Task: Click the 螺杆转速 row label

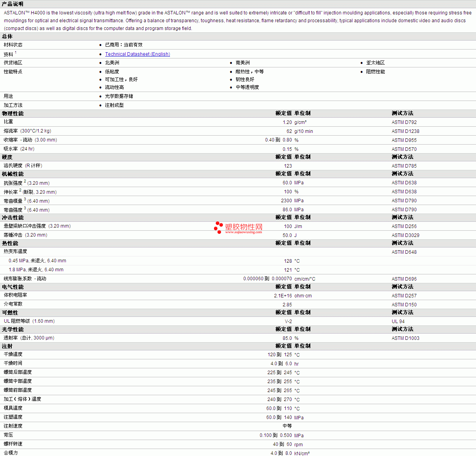Action: (x=13, y=444)
